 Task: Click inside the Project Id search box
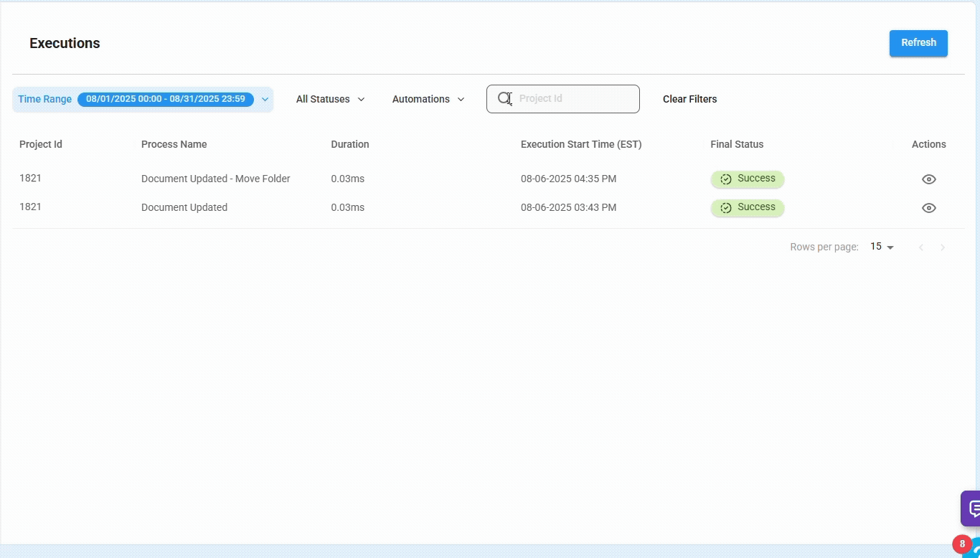click(x=567, y=98)
